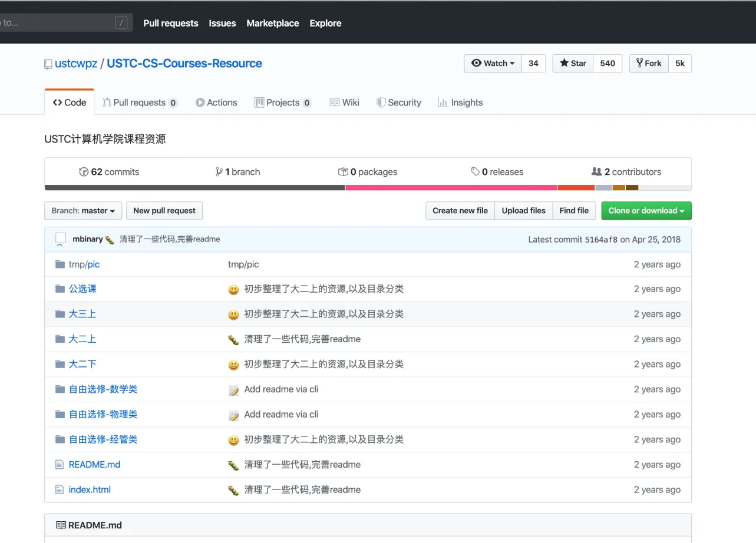
Task: Click the commits clock icon
Action: 84,172
